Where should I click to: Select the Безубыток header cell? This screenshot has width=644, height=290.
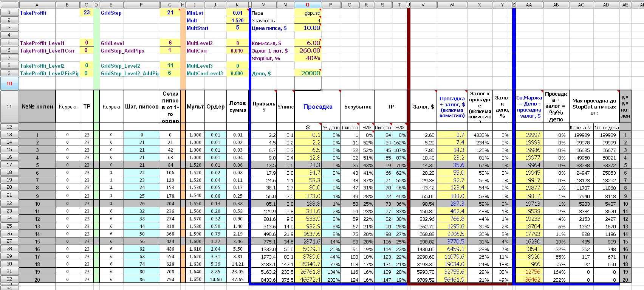tap(358, 107)
